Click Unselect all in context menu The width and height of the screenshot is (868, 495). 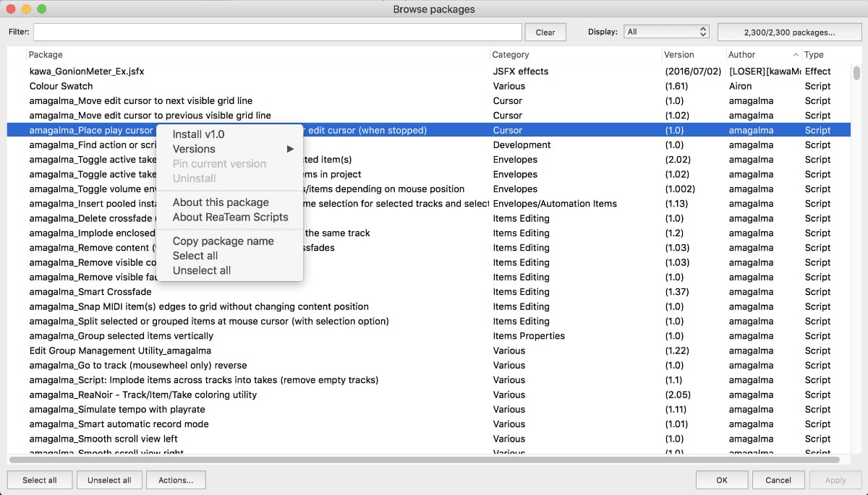(x=202, y=270)
